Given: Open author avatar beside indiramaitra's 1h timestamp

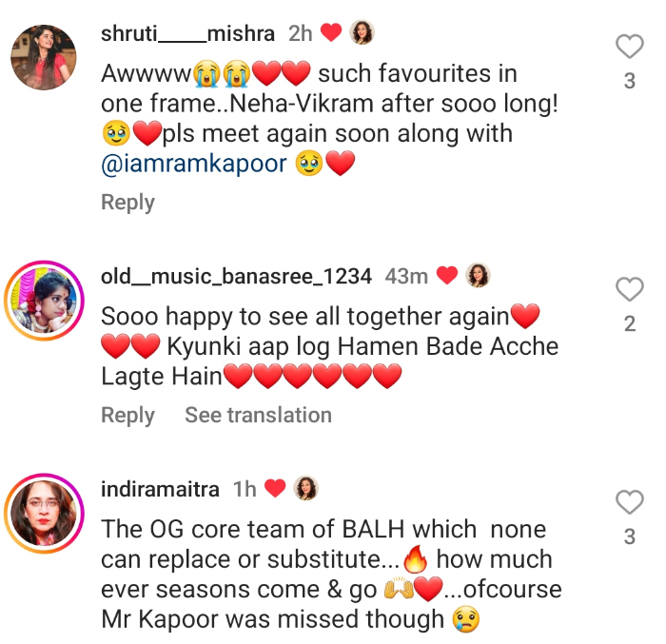Looking at the screenshot, I should coord(305,488).
